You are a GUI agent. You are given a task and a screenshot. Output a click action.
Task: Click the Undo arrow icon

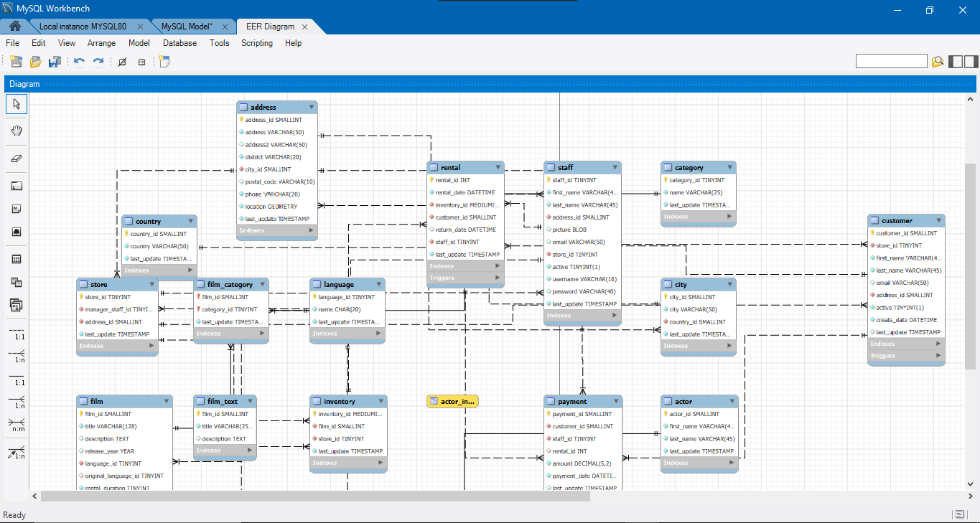pos(79,62)
